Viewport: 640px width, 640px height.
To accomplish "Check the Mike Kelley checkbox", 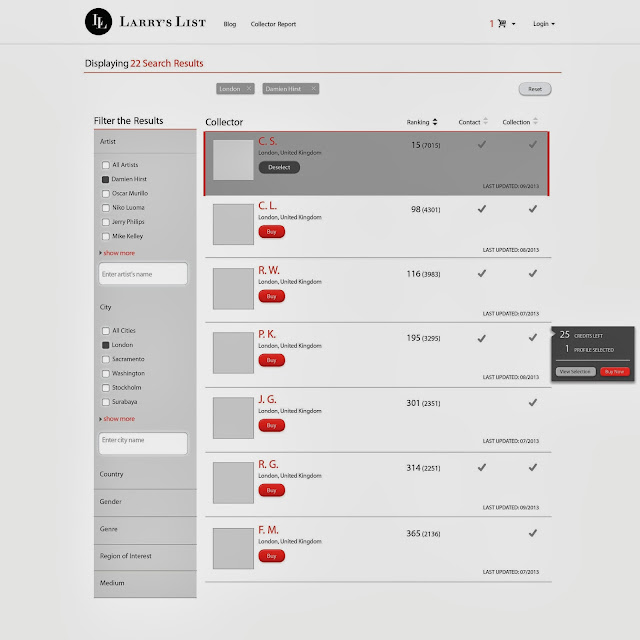I will (x=106, y=236).
